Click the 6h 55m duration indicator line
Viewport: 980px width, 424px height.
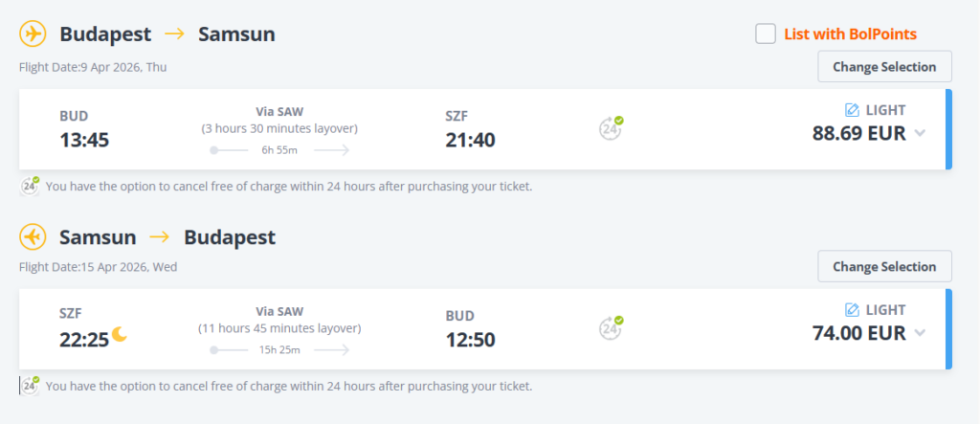click(279, 150)
